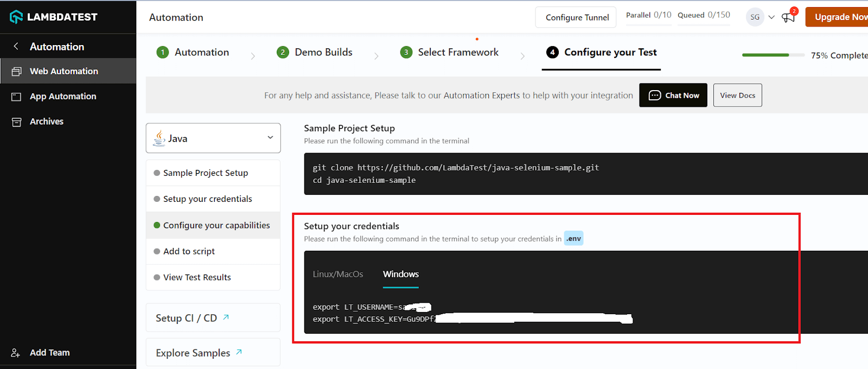
Task: Select Sample Project Setup step
Action: [x=213, y=173]
